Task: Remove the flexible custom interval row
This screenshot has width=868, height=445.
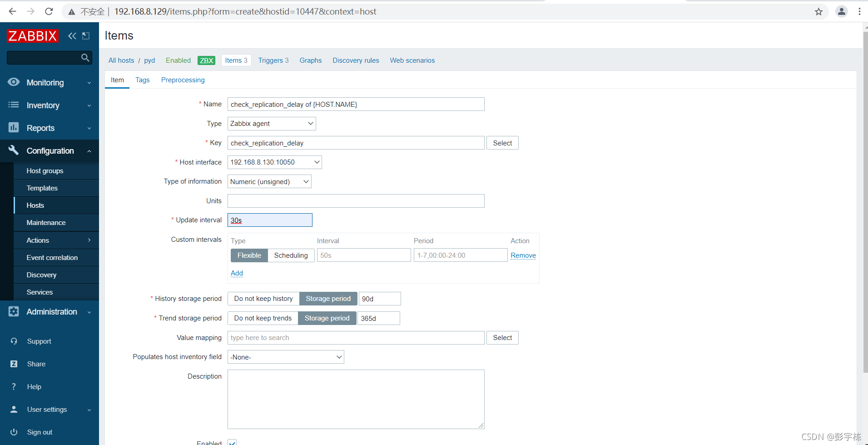Action: click(523, 255)
